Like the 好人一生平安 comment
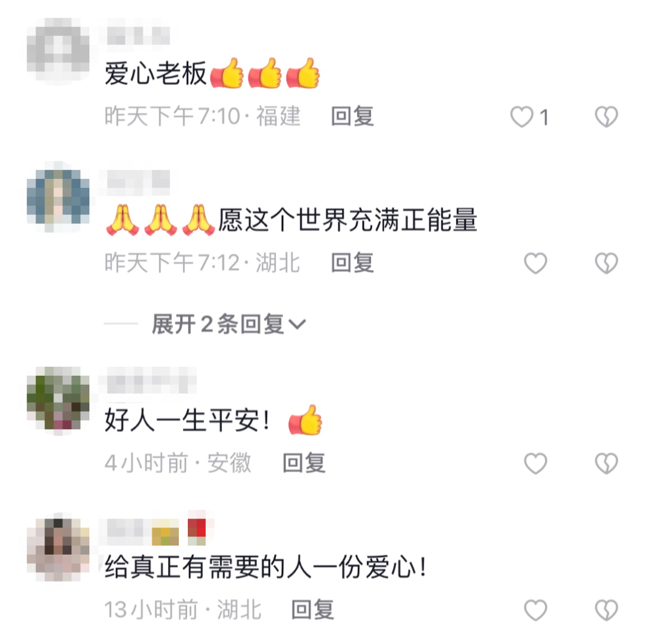 click(x=536, y=463)
